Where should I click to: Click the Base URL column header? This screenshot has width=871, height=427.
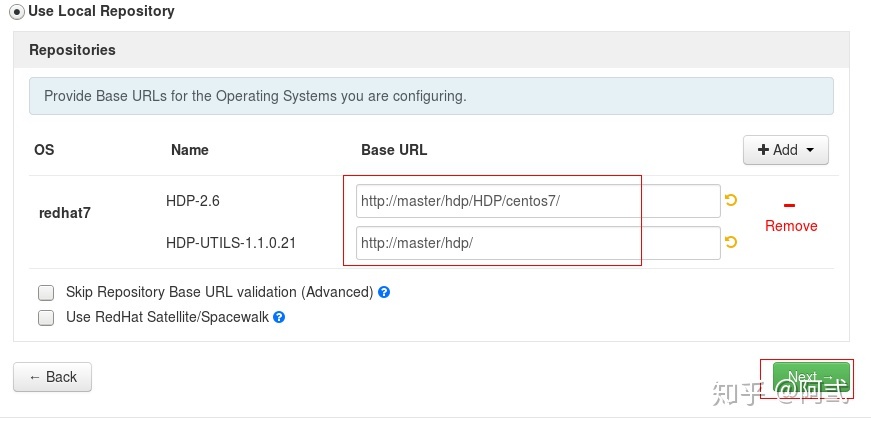[394, 150]
